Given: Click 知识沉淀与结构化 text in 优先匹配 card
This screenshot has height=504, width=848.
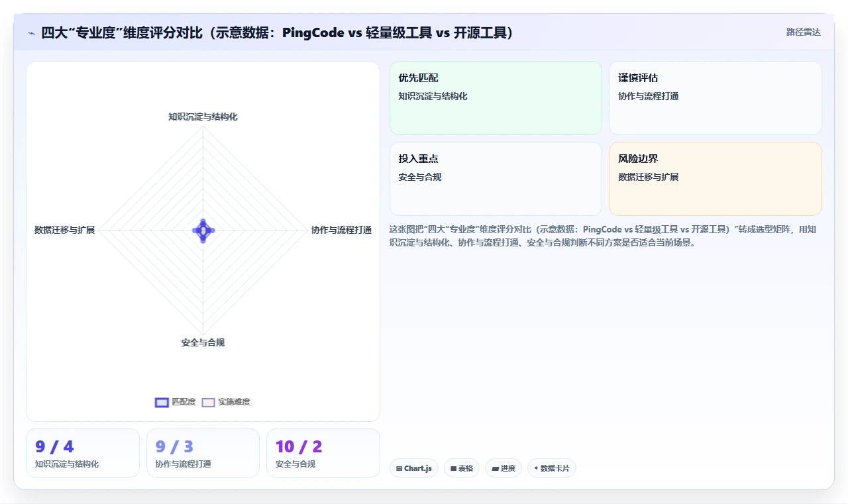Looking at the screenshot, I should 433,96.
